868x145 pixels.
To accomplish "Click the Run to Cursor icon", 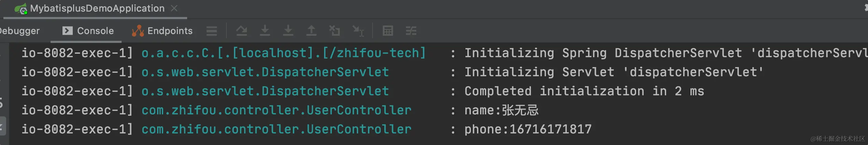I will (358, 31).
